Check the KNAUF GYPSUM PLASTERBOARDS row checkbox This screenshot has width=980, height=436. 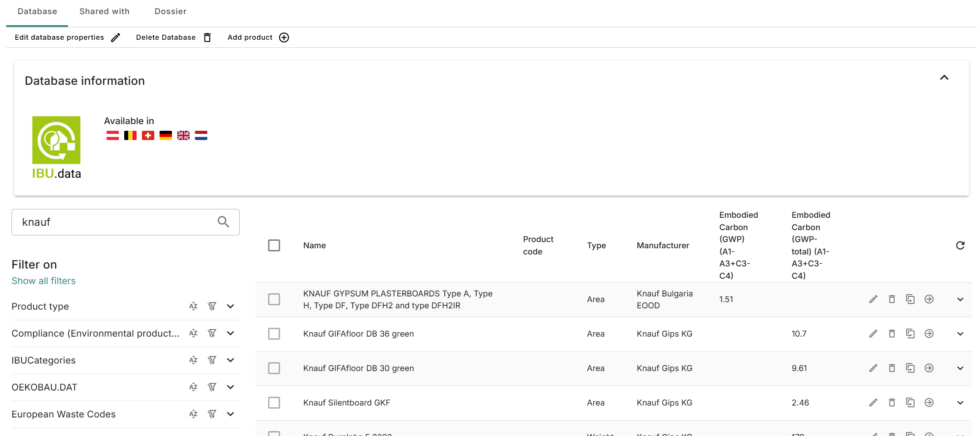274,300
